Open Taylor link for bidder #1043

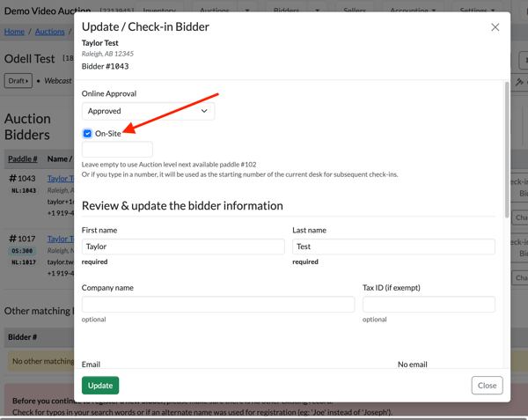click(x=61, y=179)
